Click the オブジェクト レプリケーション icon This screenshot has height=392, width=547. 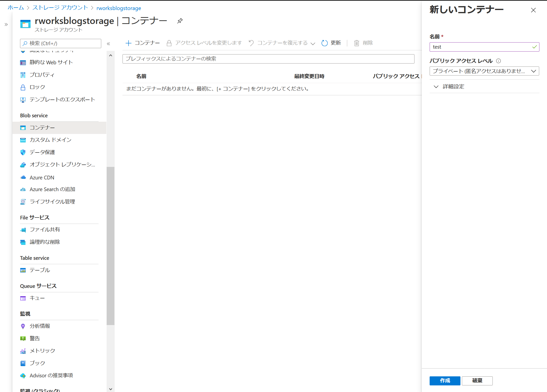[x=23, y=165]
